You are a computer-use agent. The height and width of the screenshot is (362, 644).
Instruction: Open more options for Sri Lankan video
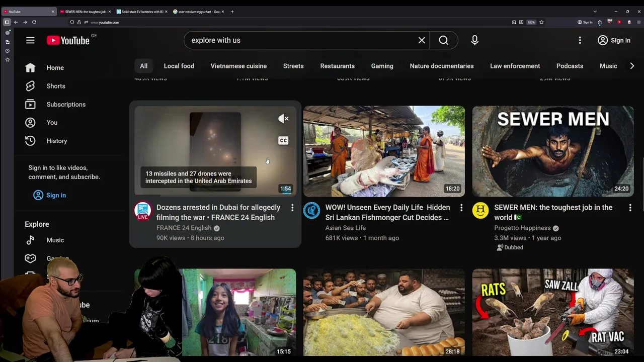coord(461,208)
